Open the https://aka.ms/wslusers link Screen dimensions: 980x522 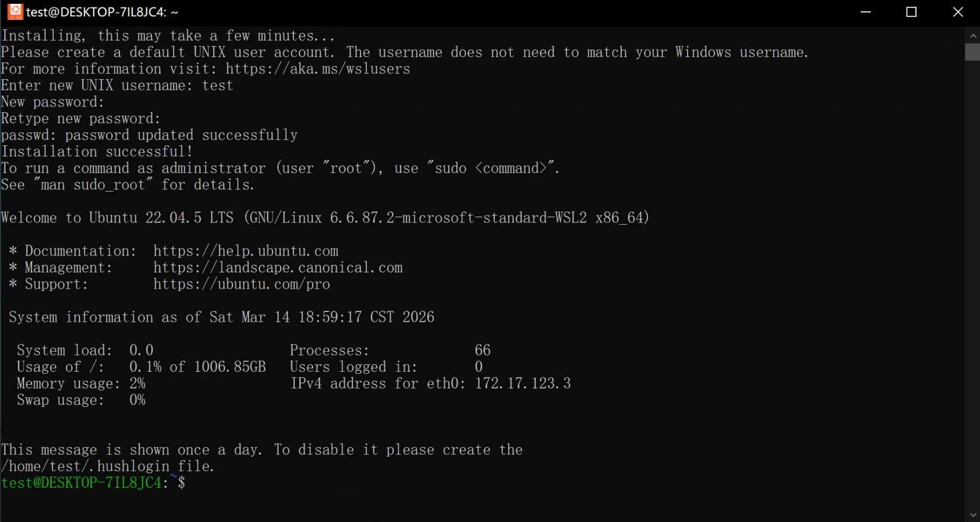(x=317, y=69)
